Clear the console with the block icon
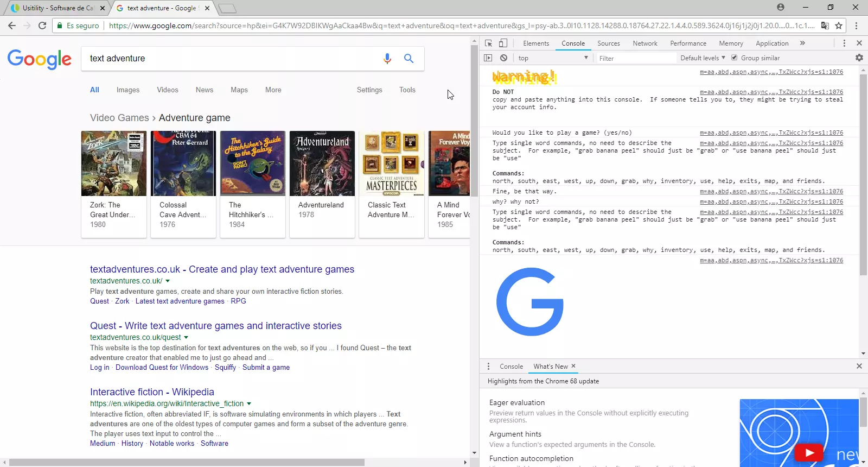Image resolution: width=868 pixels, height=467 pixels. (x=503, y=58)
